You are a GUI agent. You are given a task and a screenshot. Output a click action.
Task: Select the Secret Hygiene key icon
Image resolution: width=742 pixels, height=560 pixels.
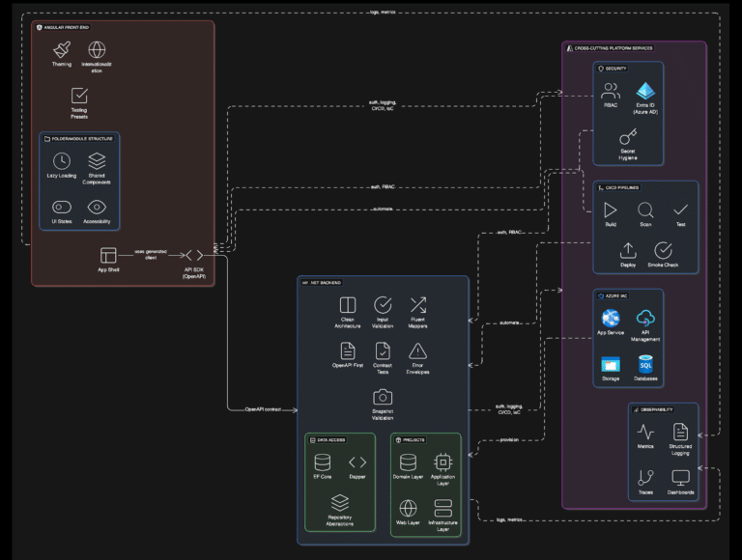click(x=628, y=136)
